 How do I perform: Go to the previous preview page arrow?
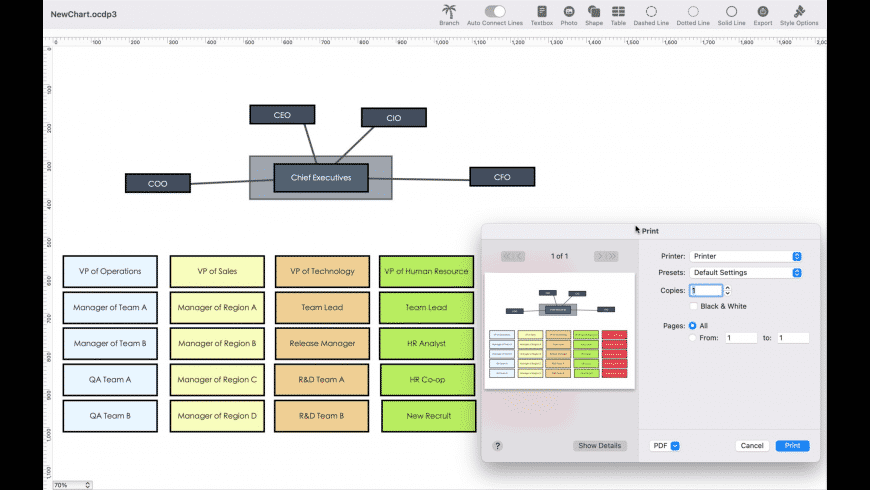(519, 256)
